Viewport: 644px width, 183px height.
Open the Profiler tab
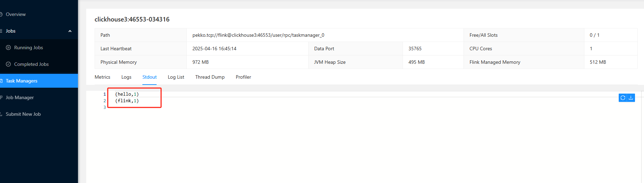click(x=244, y=77)
